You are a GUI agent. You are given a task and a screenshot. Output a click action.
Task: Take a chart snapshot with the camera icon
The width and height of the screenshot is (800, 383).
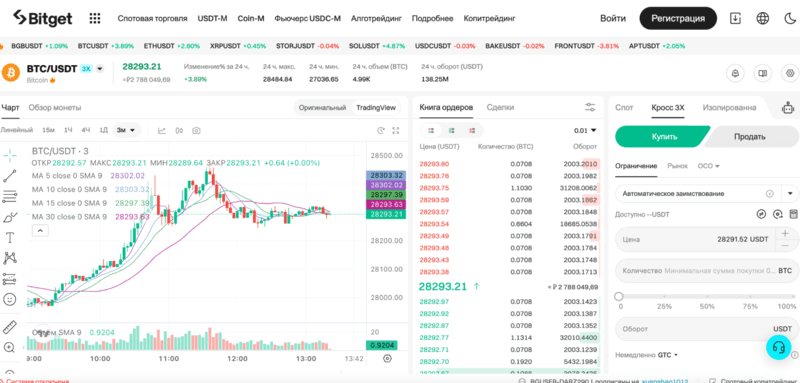click(196, 131)
